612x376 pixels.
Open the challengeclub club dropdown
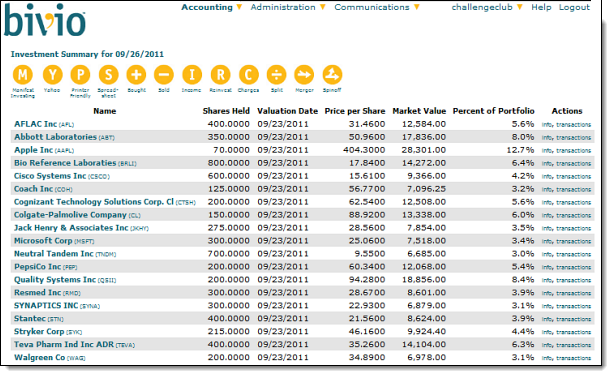coord(487,7)
